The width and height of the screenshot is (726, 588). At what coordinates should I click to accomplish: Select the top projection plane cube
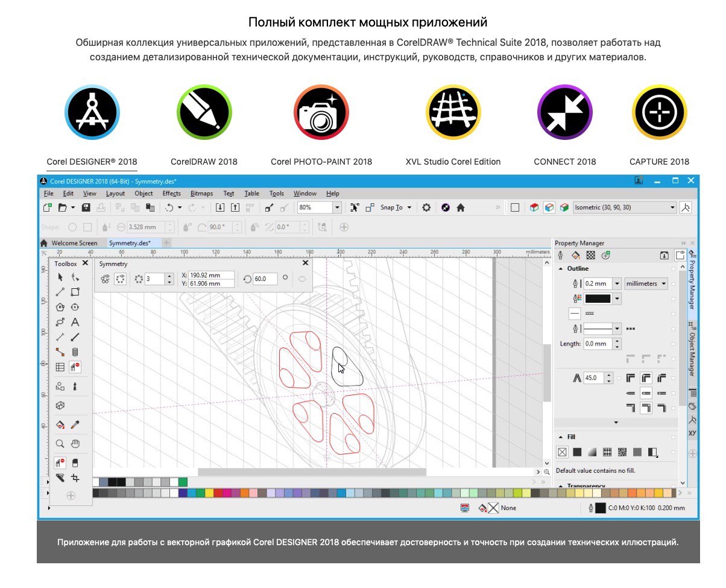tap(534, 207)
